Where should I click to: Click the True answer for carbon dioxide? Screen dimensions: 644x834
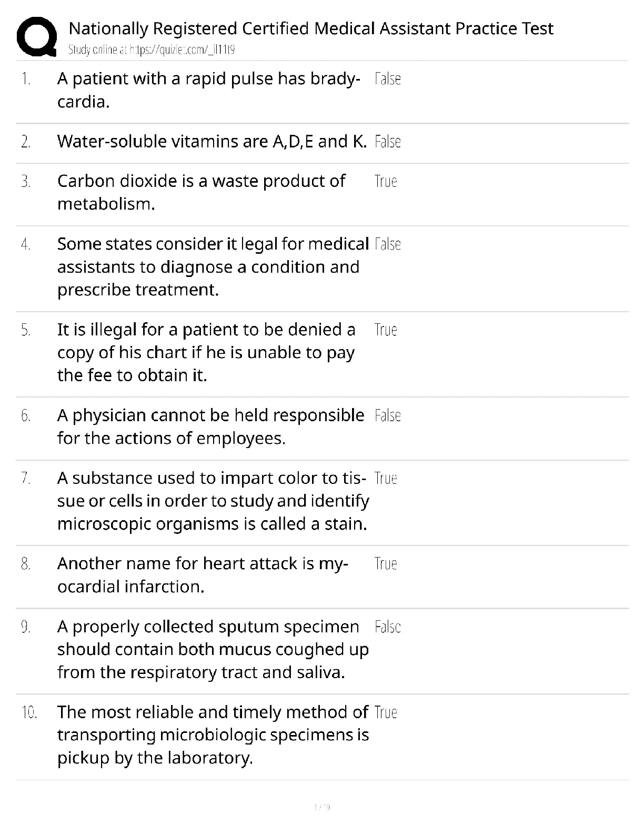pos(386,181)
